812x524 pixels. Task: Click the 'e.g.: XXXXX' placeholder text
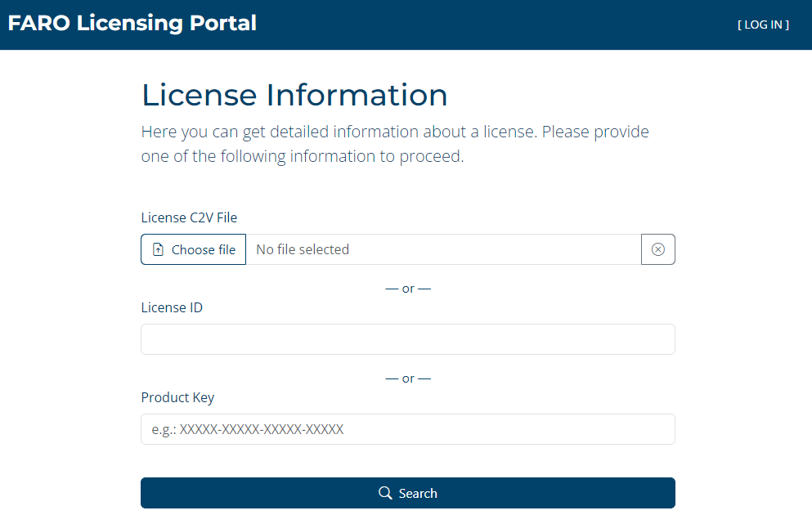click(x=247, y=429)
